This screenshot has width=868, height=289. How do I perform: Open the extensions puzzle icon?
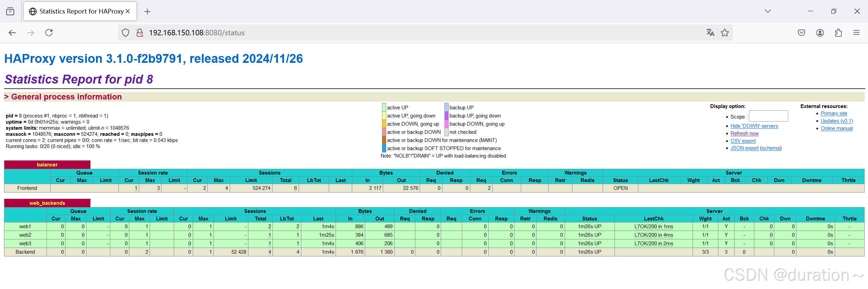(x=838, y=33)
